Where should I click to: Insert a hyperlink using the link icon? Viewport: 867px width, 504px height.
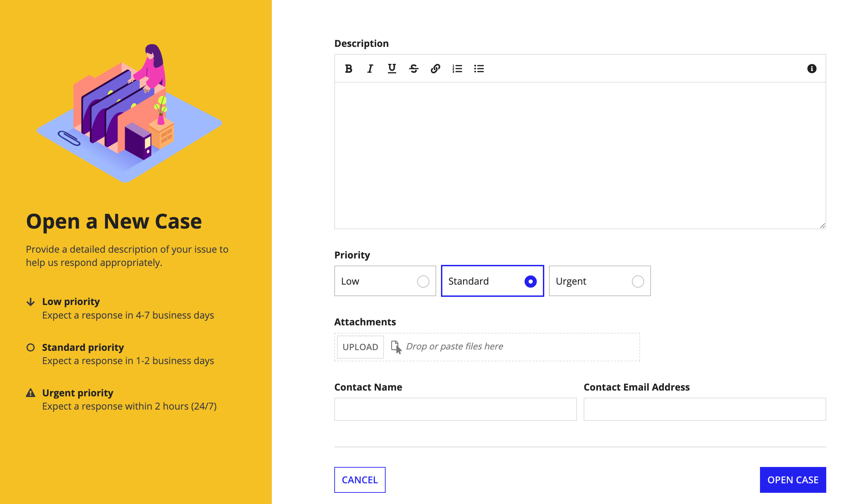[435, 69]
